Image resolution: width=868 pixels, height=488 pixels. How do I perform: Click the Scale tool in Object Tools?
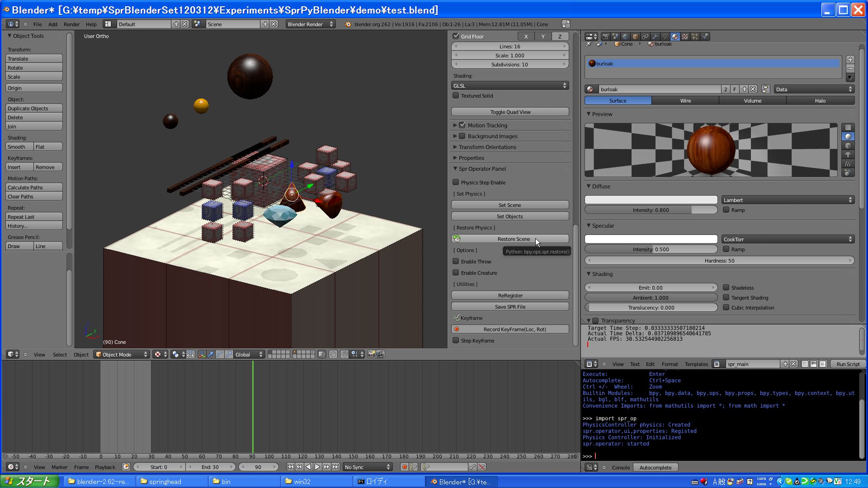(34, 76)
